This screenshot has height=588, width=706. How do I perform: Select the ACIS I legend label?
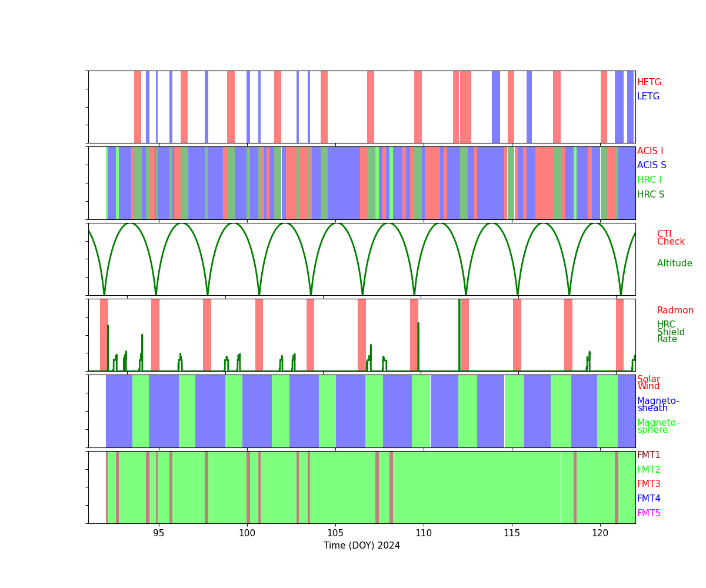click(x=650, y=151)
